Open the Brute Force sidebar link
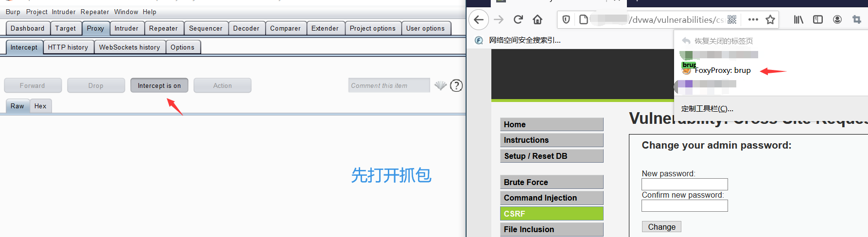Screen dimensions: 868x237 (552, 182)
